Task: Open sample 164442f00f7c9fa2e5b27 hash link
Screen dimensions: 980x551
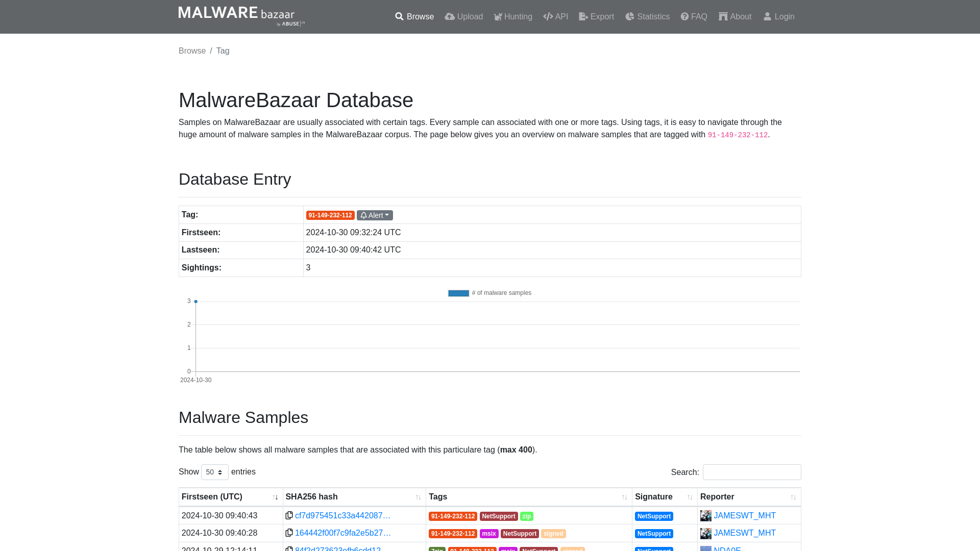Action: click(343, 533)
